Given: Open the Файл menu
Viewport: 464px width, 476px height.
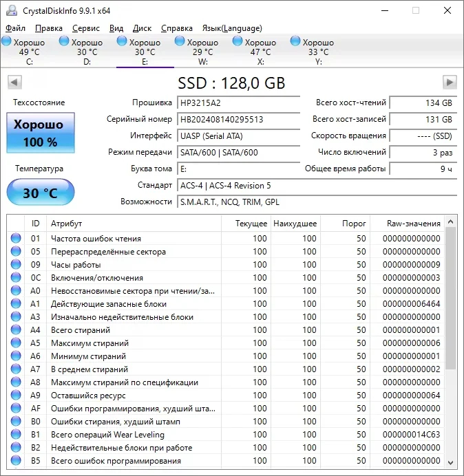Looking at the screenshot, I should 16,28.
